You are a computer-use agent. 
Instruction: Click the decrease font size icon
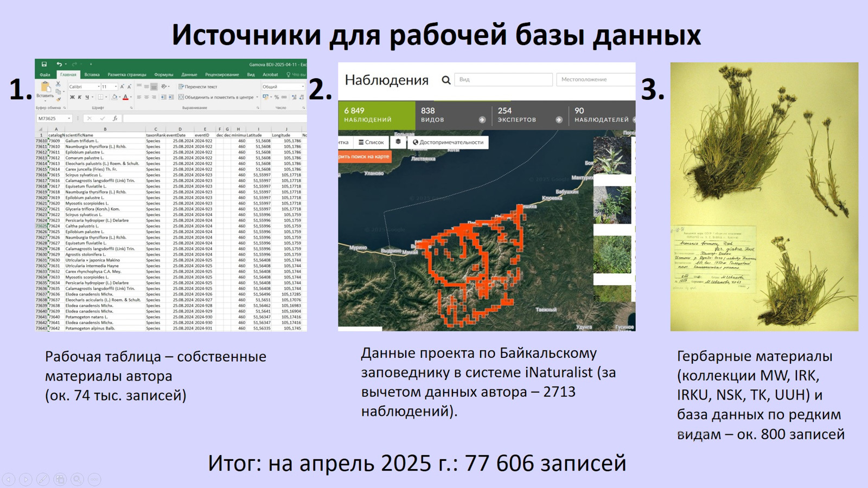[129, 87]
